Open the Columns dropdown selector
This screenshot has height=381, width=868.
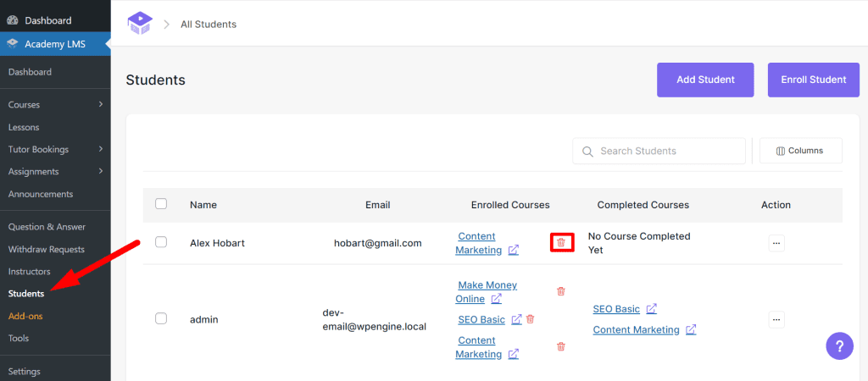(800, 151)
